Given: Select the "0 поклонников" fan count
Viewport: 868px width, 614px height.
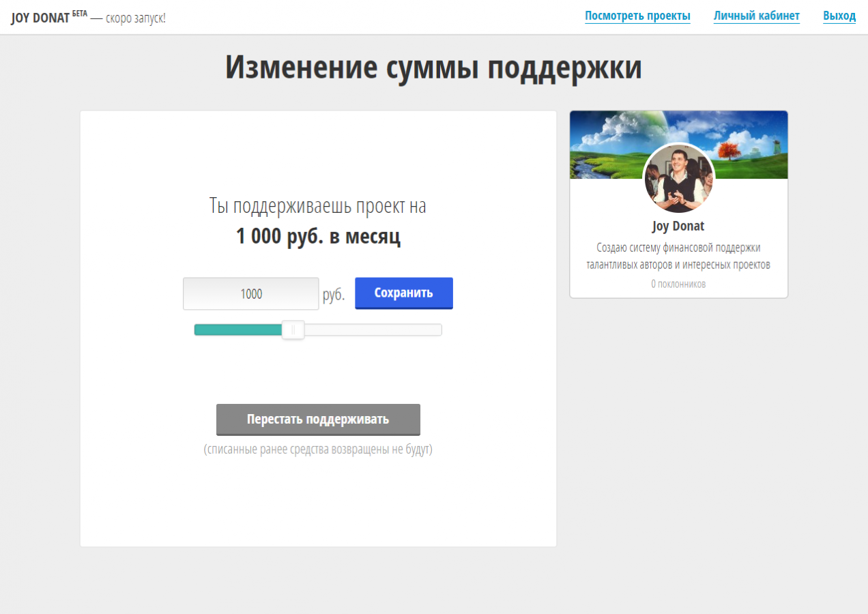Looking at the screenshot, I should (x=678, y=284).
